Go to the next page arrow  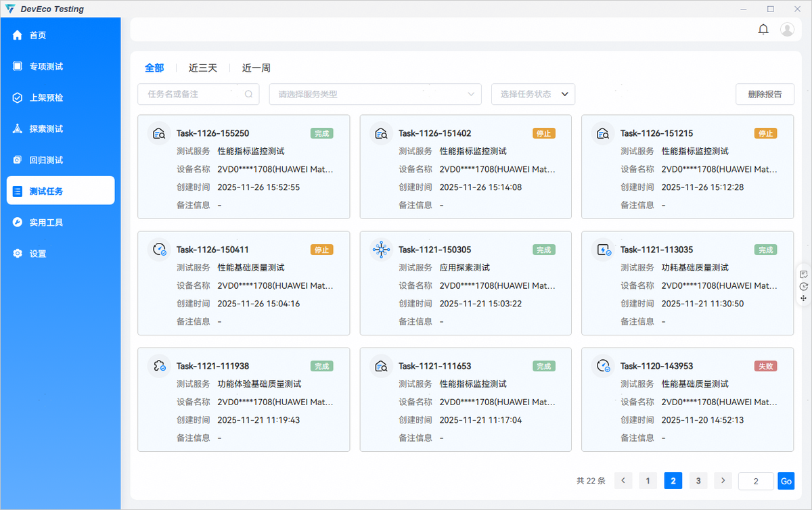point(723,481)
